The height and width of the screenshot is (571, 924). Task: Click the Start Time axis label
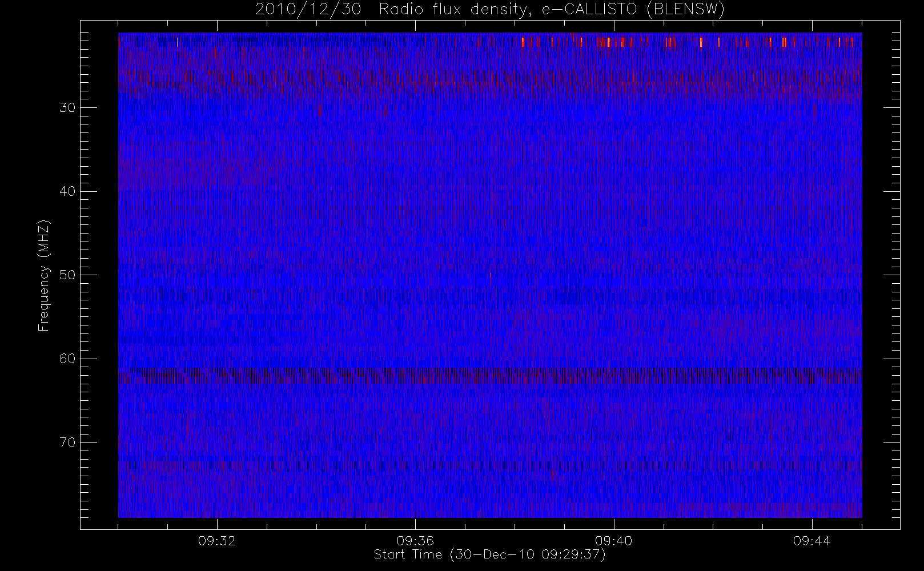489,554
